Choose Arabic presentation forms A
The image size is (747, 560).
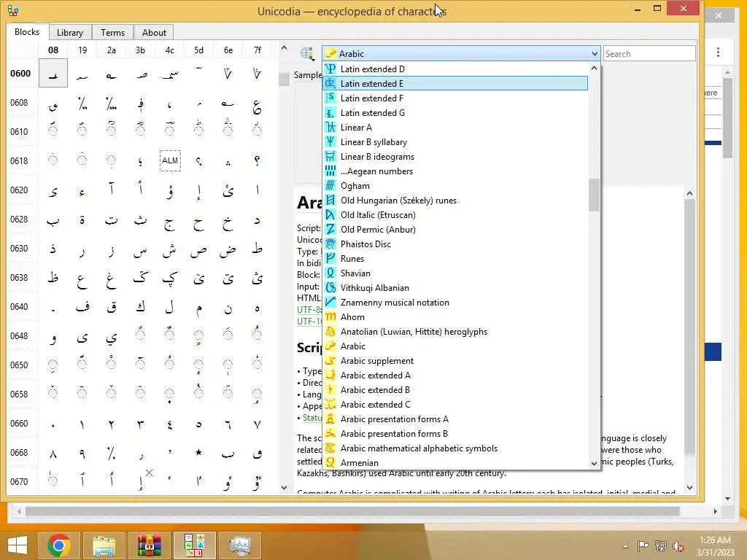point(455,419)
